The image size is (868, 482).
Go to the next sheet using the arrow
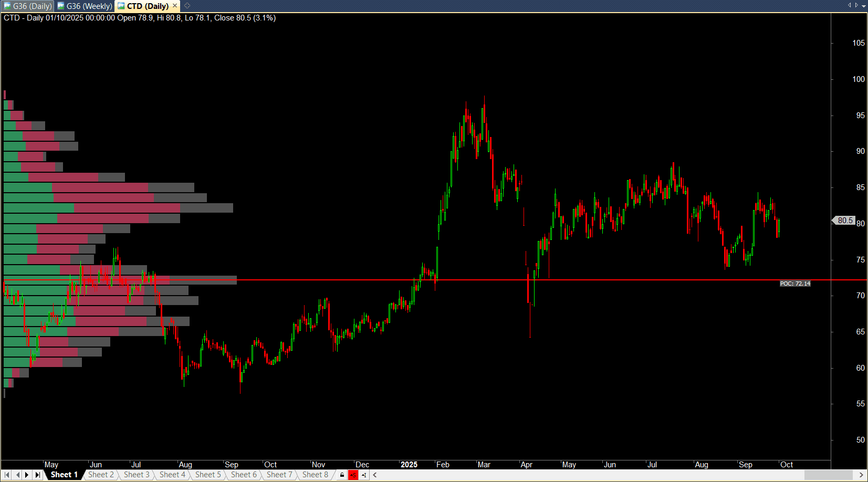[x=27, y=475]
